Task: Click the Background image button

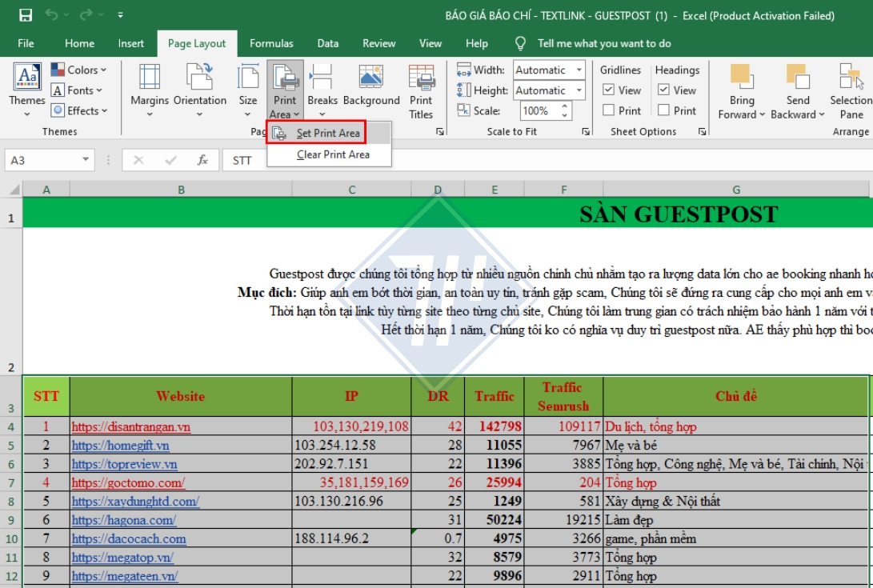Action: [x=371, y=85]
